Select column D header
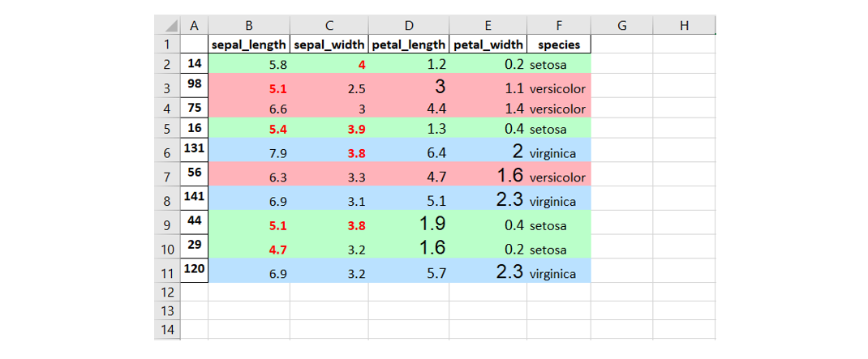This screenshot has width=868, height=359. pyautogui.click(x=408, y=25)
